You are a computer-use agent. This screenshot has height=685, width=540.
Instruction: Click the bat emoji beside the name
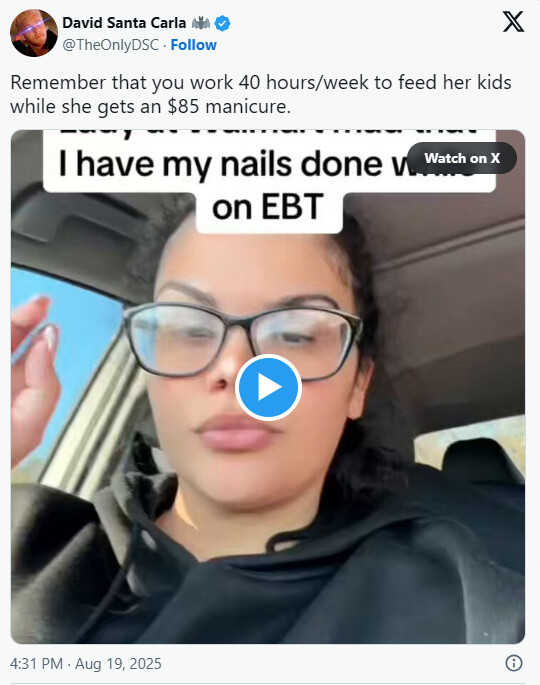coord(201,23)
